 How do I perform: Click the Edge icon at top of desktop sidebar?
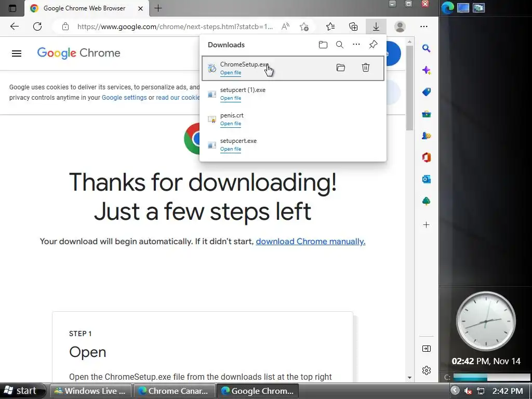pyautogui.click(x=448, y=8)
